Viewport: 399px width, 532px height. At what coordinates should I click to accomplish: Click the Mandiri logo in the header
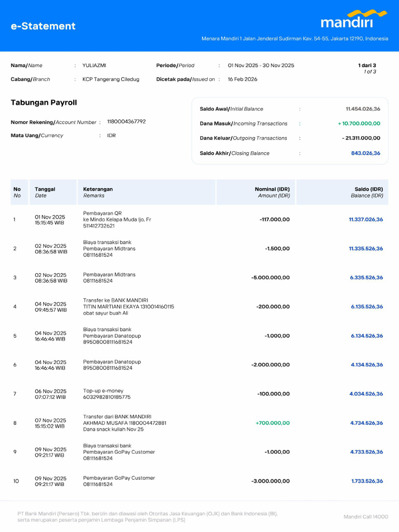(x=354, y=19)
